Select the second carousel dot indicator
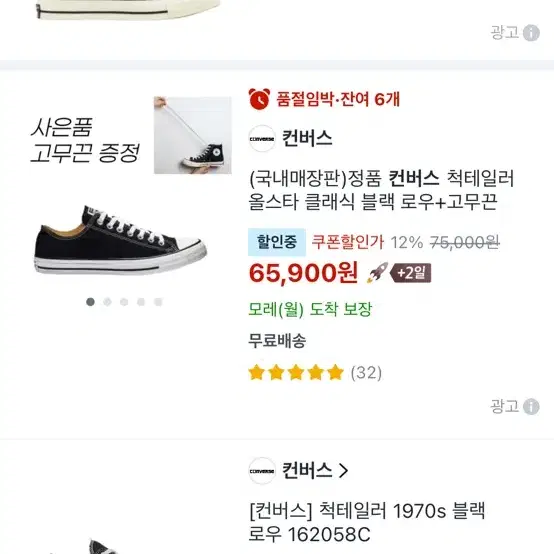Image resolution: width=554 pixels, height=554 pixels. point(107,302)
